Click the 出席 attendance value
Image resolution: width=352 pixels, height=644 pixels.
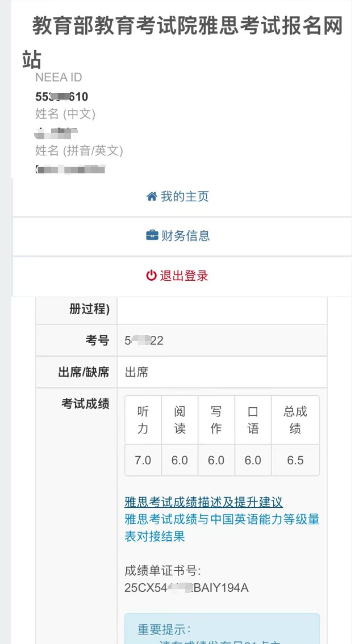tap(137, 373)
